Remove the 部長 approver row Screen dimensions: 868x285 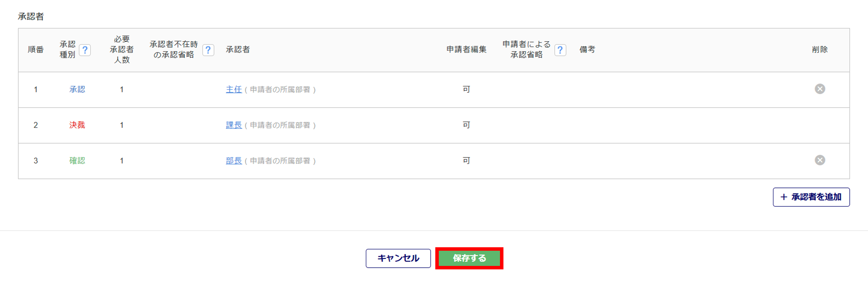pos(819,160)
